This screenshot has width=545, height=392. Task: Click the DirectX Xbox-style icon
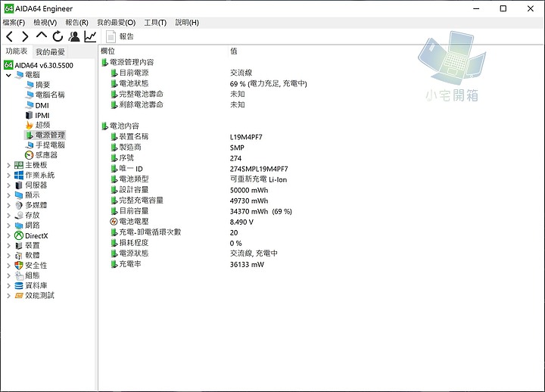coord(19,235)
